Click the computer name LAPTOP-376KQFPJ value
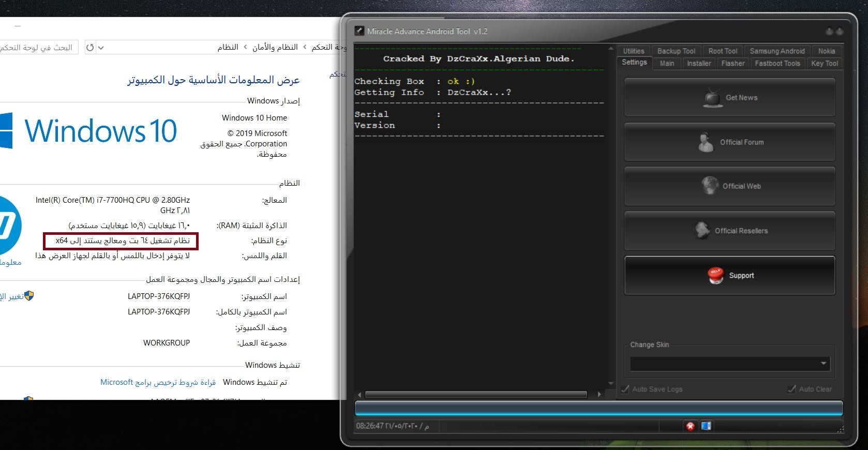This screenshot has height=450, width=868. pyautogui.click(x=159, y=296)
